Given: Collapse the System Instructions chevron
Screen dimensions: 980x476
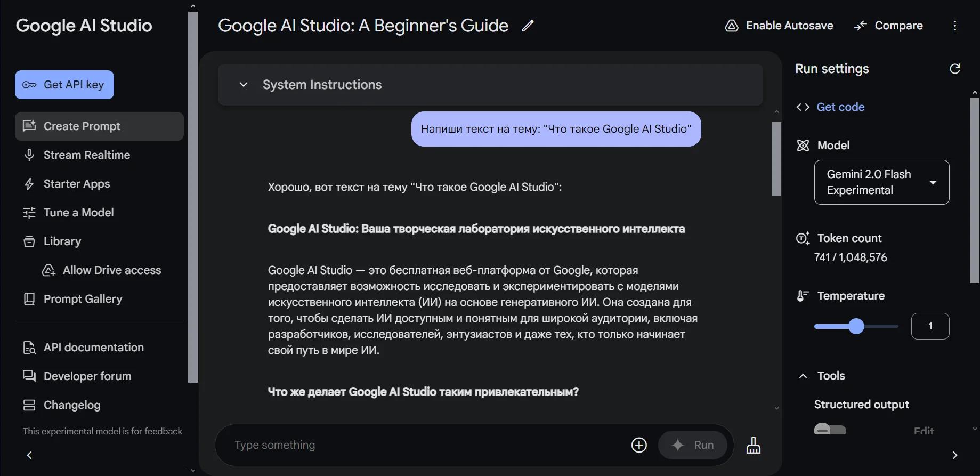Looking at the screenshot, I should (x=244, y=85).
